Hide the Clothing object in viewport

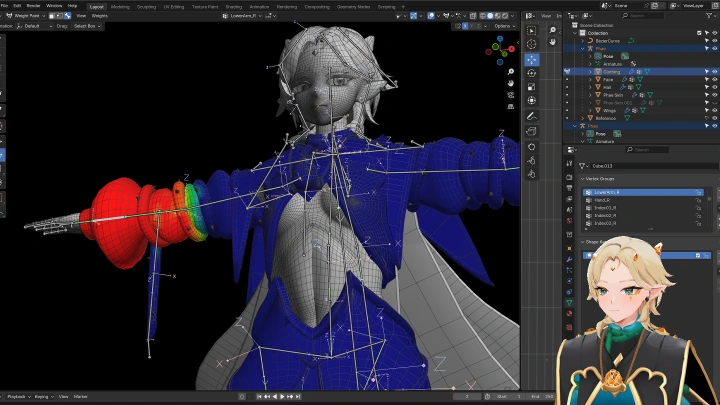coord(714,72)
